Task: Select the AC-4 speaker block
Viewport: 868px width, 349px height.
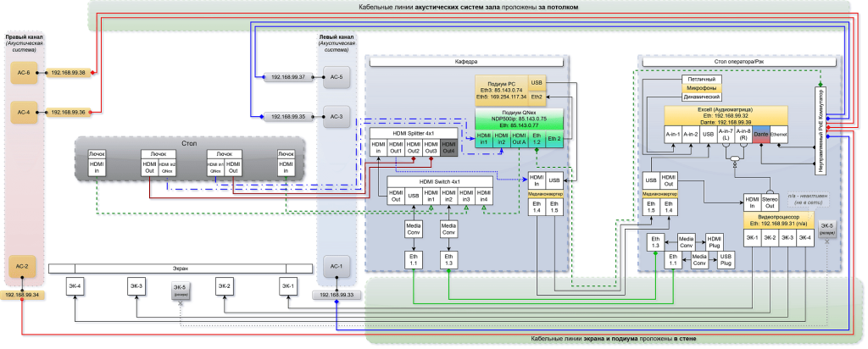Action: pyautogui.click(x=23, y=112)
